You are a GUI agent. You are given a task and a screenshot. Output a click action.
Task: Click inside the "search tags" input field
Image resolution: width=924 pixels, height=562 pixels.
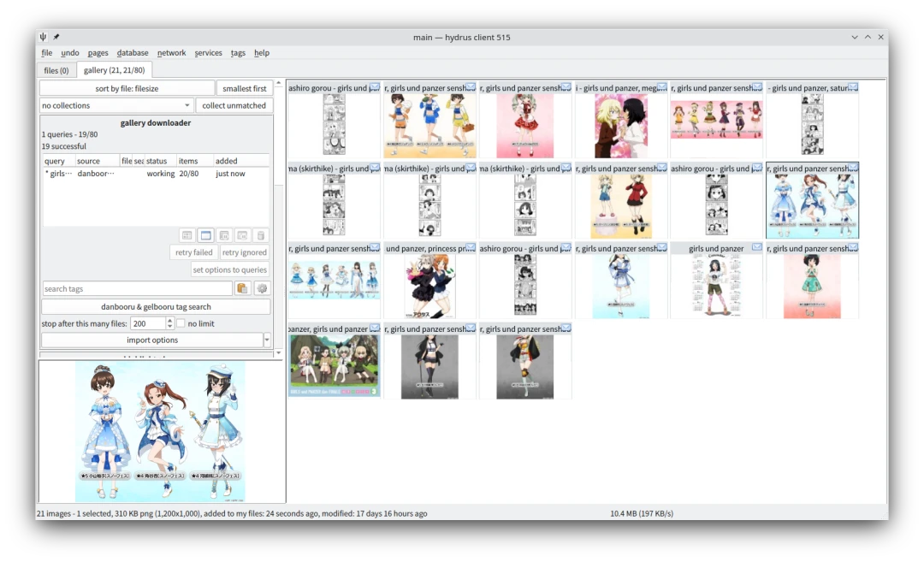click(137, 289)
